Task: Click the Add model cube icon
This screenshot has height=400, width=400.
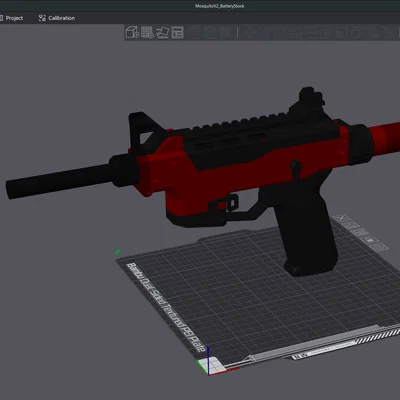Action: 132,32
